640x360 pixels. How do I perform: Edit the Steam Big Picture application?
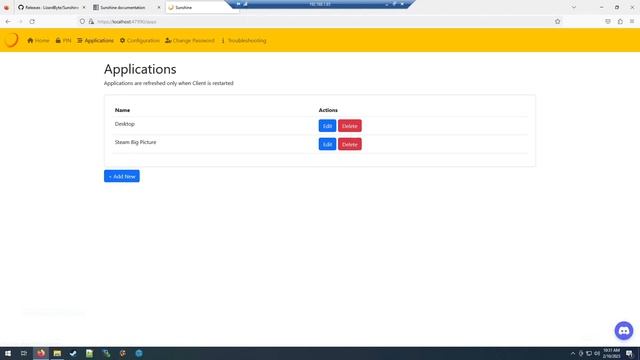[x=327, y=144]
